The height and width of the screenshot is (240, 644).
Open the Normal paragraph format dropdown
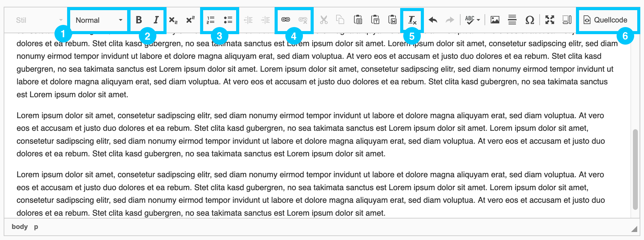point(99,20)
